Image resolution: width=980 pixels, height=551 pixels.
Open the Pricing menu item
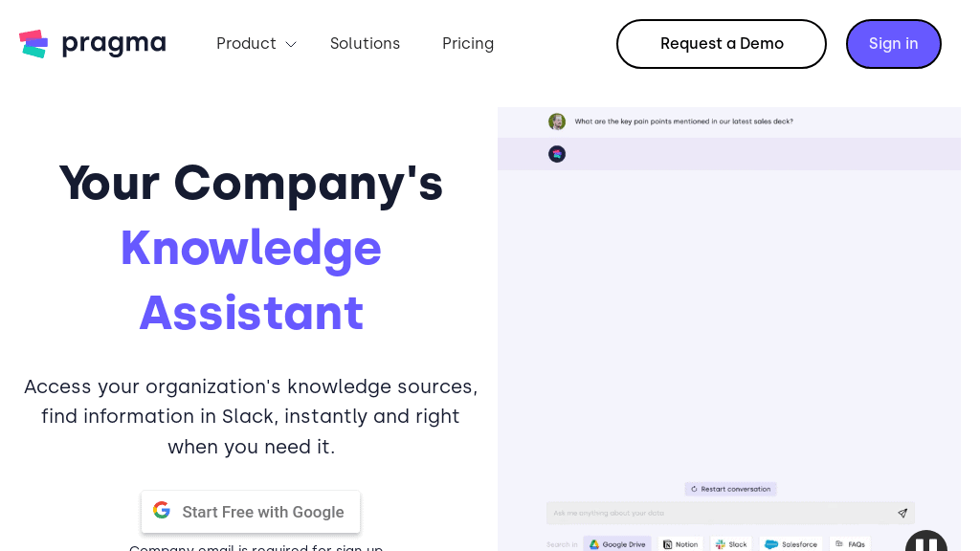tap(468, 43)
